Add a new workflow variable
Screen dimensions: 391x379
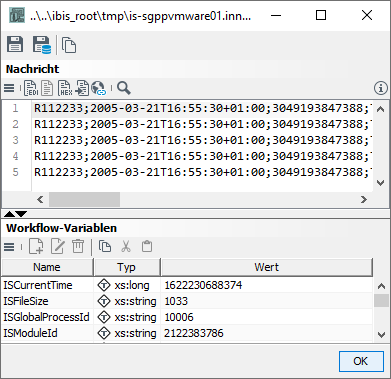point(36,247)
